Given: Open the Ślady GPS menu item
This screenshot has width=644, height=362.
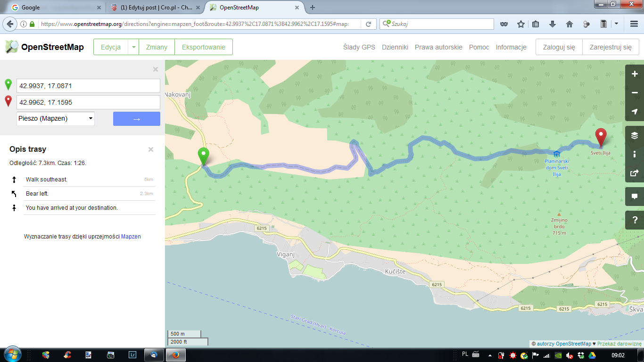Looking at the screenshot, I should click(x=359, y=47).
